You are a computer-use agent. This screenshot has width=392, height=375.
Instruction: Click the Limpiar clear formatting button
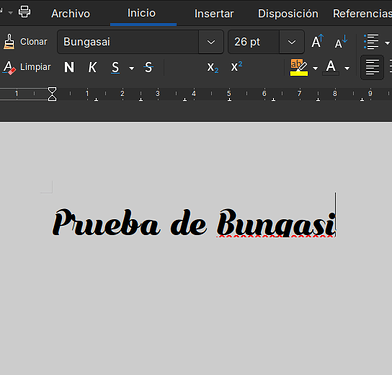[x=27, y=67]
